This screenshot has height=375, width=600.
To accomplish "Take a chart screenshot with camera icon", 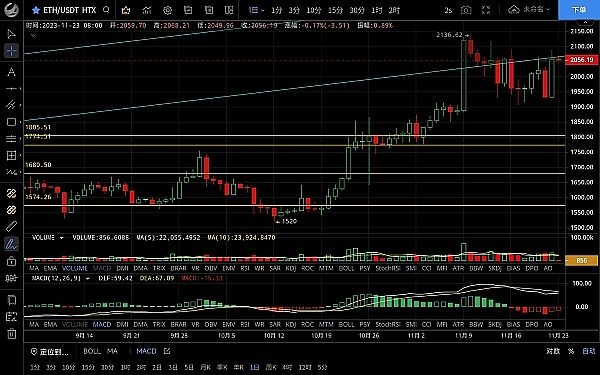I will click(466, 10).
